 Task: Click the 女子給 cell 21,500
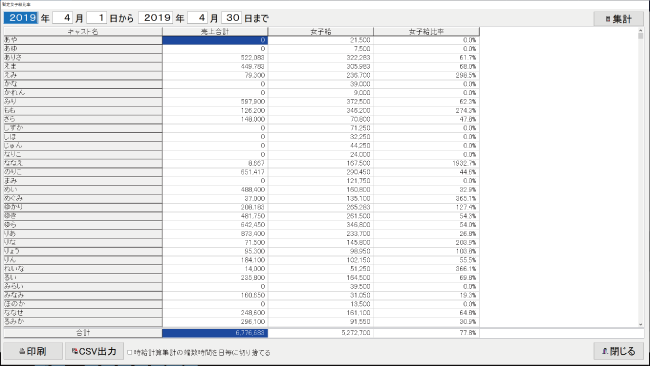pos(321,40)
